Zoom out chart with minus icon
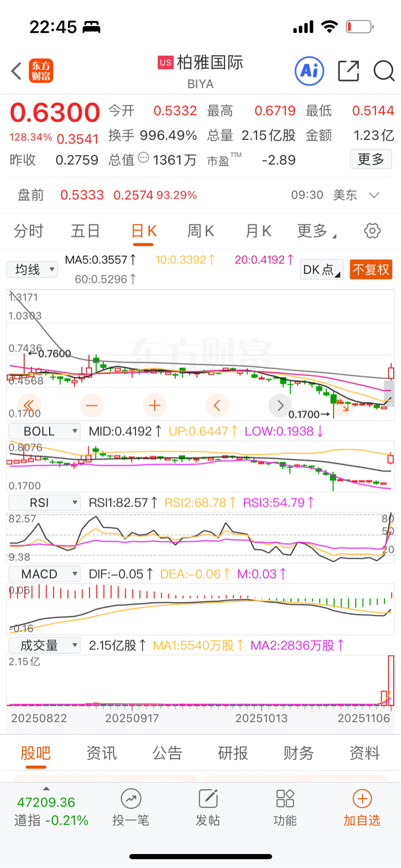401x868 pixels. [x=92, y=405]
